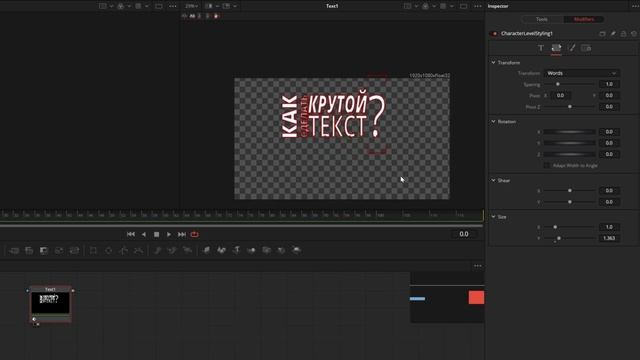
Task: Click the Text1 title above the viewer
Action: pyautogui.click(x=332, y=6)
